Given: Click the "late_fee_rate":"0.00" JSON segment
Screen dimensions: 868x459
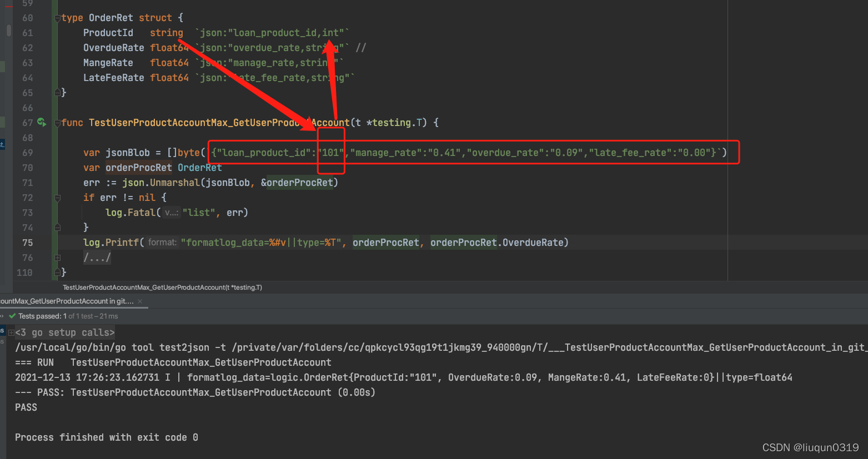Looking at the screenshot, I should pyautogui.click(x=650, y=153).
